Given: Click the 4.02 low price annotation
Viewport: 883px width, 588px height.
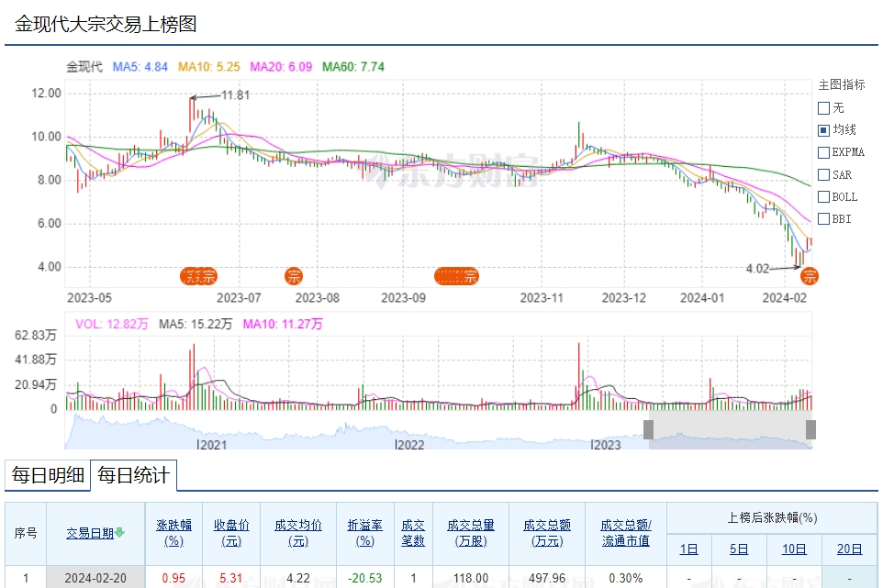Looking at the screenshot, I should [757, 269].
